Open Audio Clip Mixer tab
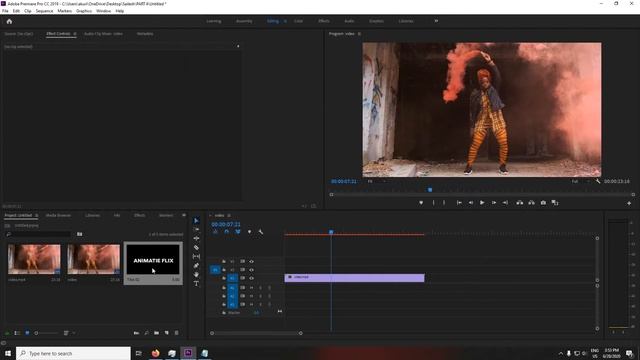The height and width of the screenshot is (360, 640). tap(103, 34)
